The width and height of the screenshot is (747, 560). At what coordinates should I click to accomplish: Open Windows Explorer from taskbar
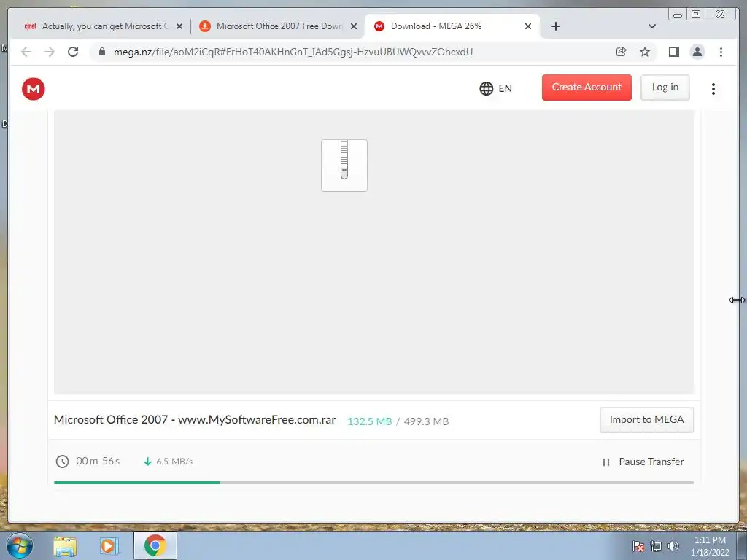coord(65,546)
